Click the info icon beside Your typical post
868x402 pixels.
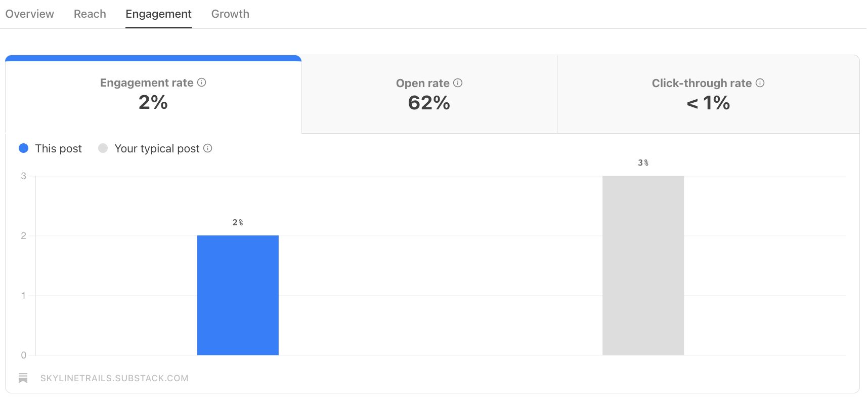[x=208, y=148]
